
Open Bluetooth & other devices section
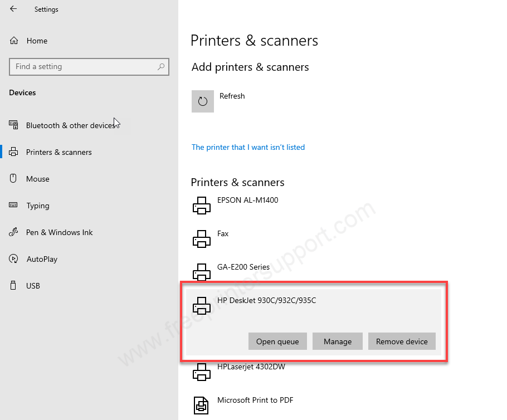click(x=70, y=125)
